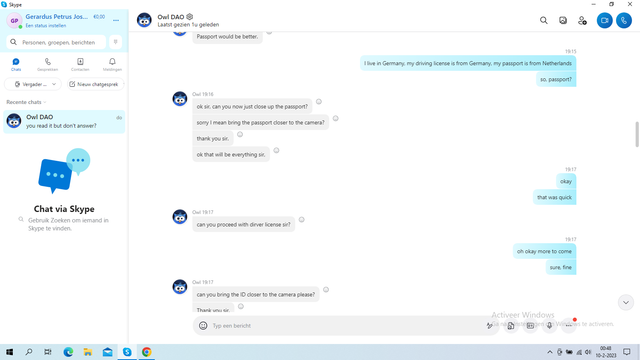Focus the Personen, groepen, berichten search field

pyautogui.click(x=56, y=42)
